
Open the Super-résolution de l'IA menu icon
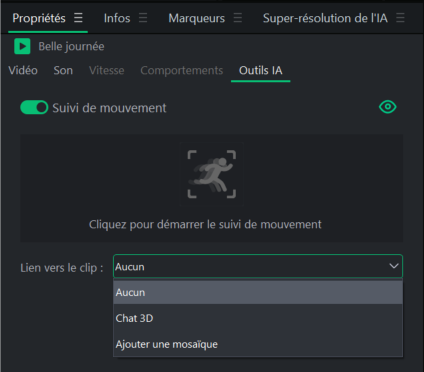pyautogui.click(x=400, y=18)
